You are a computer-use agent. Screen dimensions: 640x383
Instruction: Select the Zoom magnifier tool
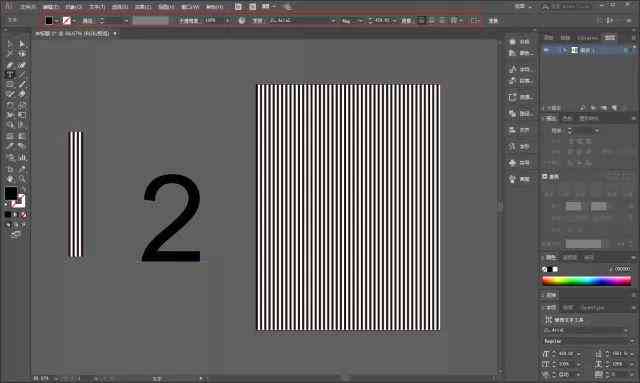click(22, 179)
